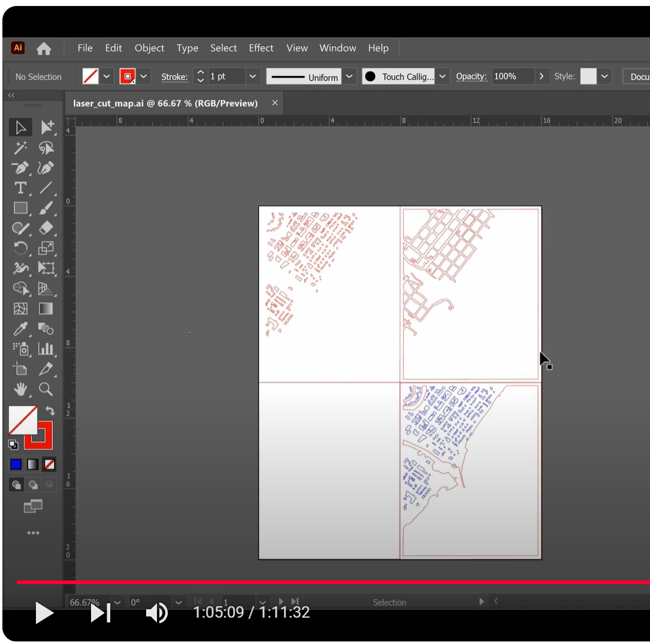Viewport: 650px width, 644px height.
Task: Open the Object menu
Action: click(149, 48)
